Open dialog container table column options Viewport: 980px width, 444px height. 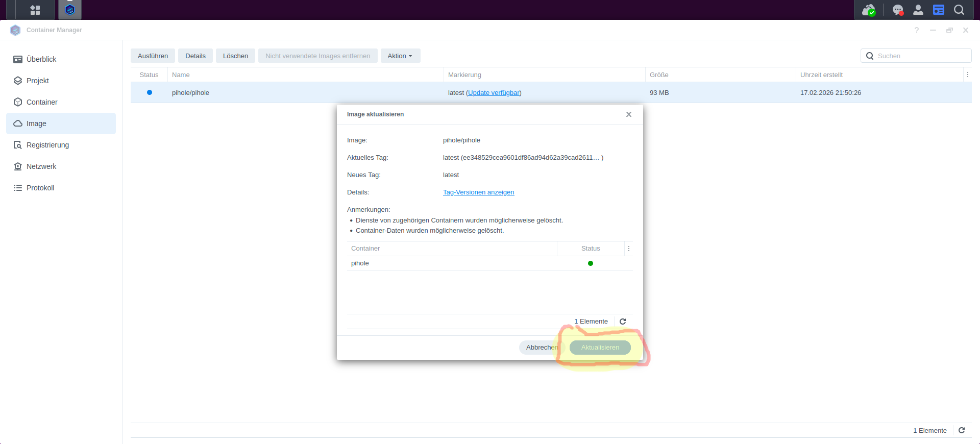[x=629, y=249]
